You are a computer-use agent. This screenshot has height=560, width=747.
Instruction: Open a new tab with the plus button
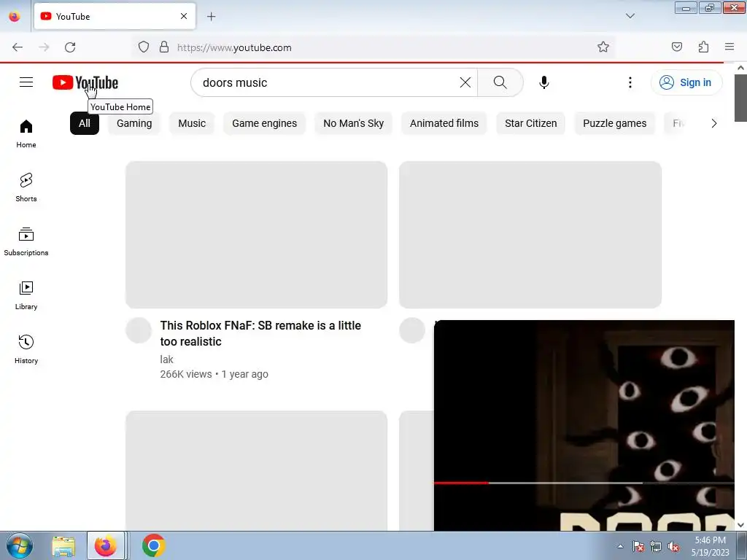(x=211, y=17)
